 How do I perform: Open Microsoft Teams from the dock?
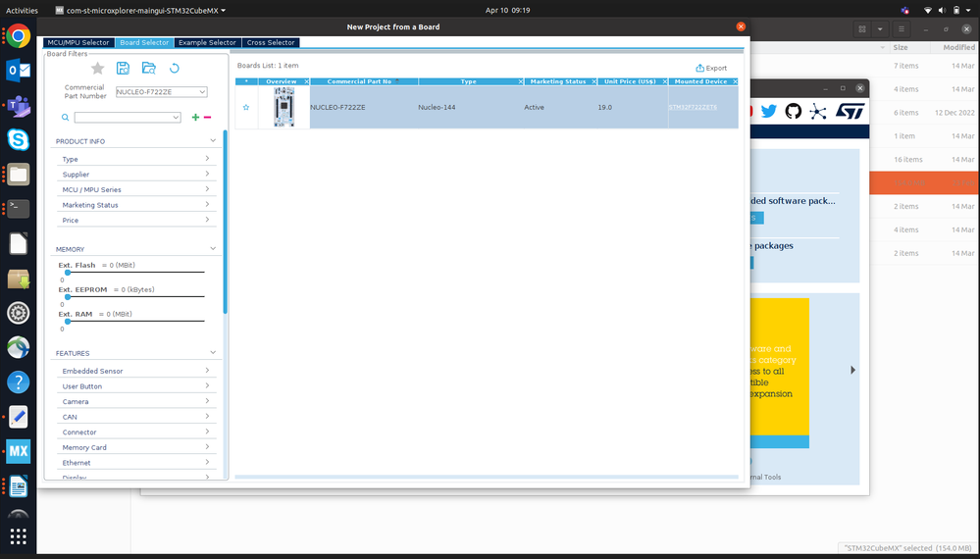point(18,106)
